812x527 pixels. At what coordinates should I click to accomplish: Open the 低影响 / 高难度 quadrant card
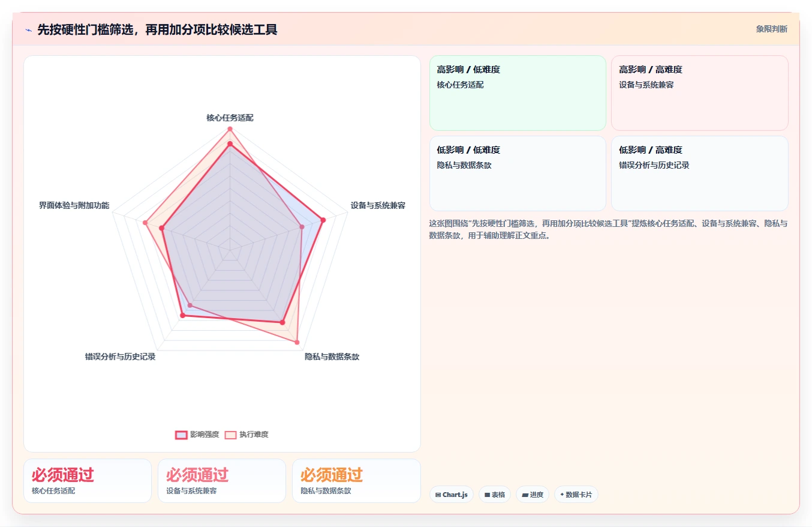700,173
